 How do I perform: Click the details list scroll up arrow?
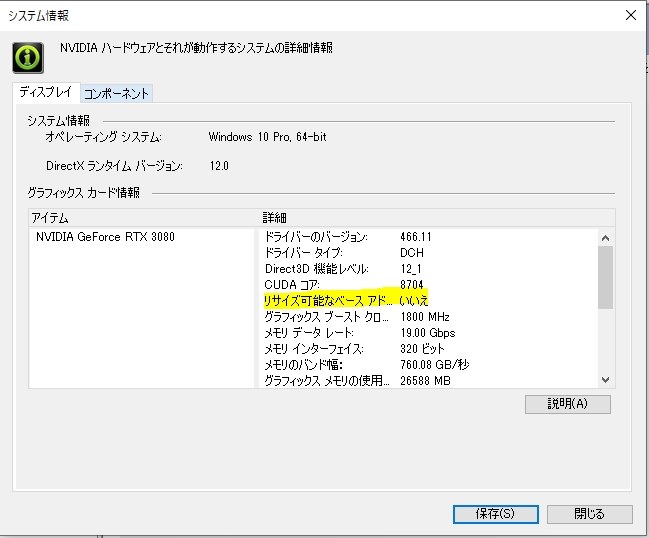coord(605,238)
